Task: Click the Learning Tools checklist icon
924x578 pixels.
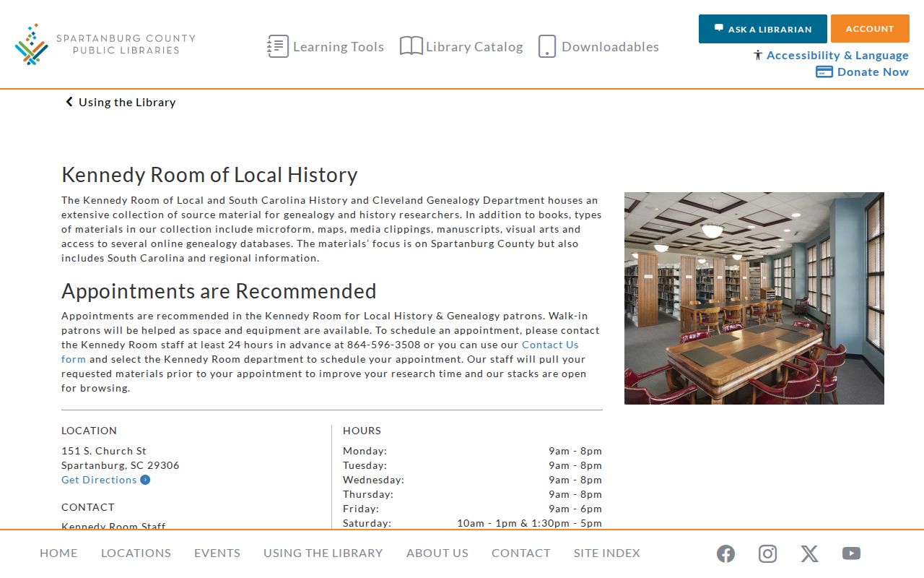Action: point(278,46)
